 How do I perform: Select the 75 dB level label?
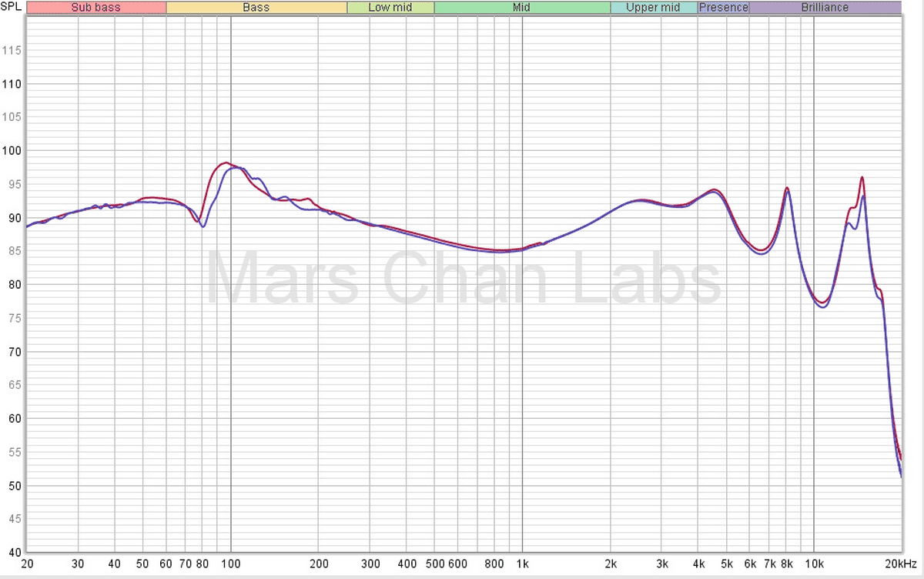tap(14, 319)
